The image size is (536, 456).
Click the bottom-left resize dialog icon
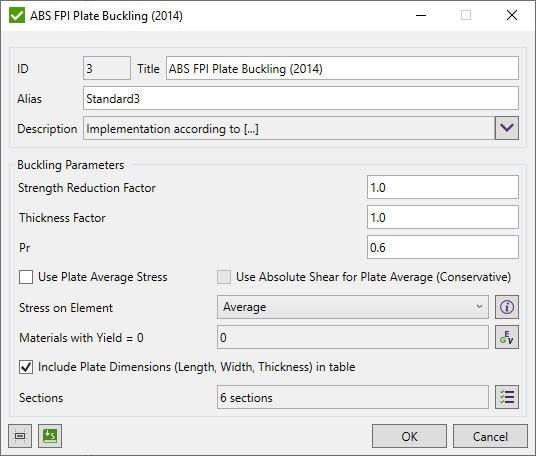click(20, 436)
